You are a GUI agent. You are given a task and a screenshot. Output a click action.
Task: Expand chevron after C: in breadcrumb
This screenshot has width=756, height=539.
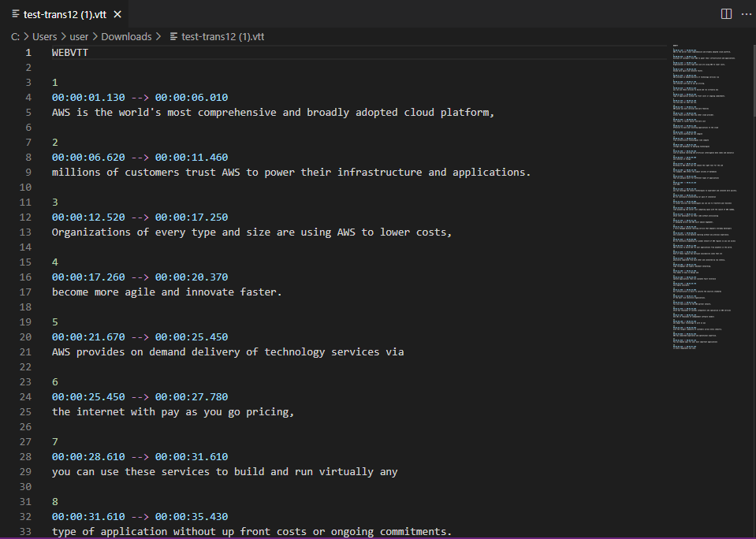tap(26, 36)
